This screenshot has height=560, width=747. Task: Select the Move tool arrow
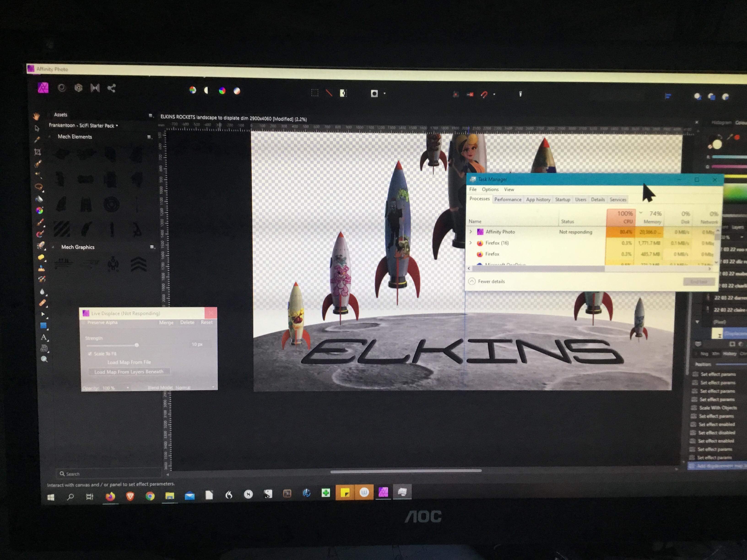point(37,128)
